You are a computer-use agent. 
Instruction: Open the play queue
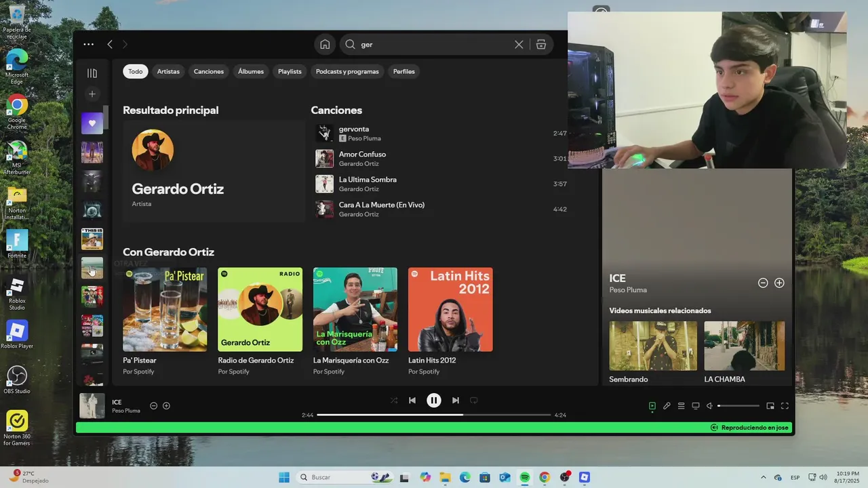[x=682, y=406]
